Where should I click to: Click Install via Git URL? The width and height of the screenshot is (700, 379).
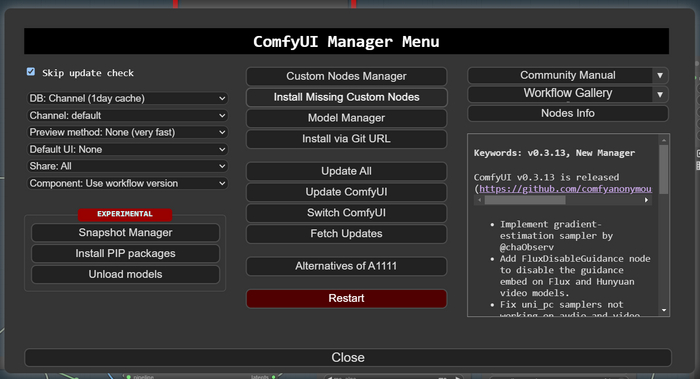pyautogui.click(x=346, y=139)
